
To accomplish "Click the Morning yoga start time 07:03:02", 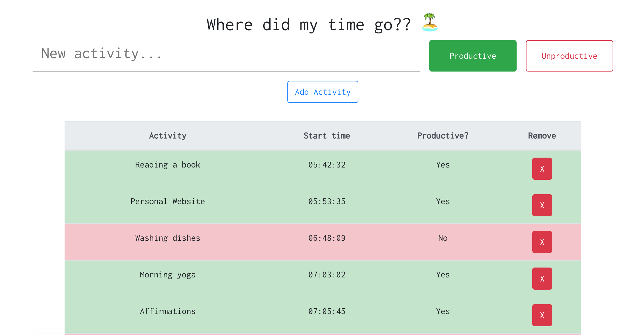I will click(327, 275).
